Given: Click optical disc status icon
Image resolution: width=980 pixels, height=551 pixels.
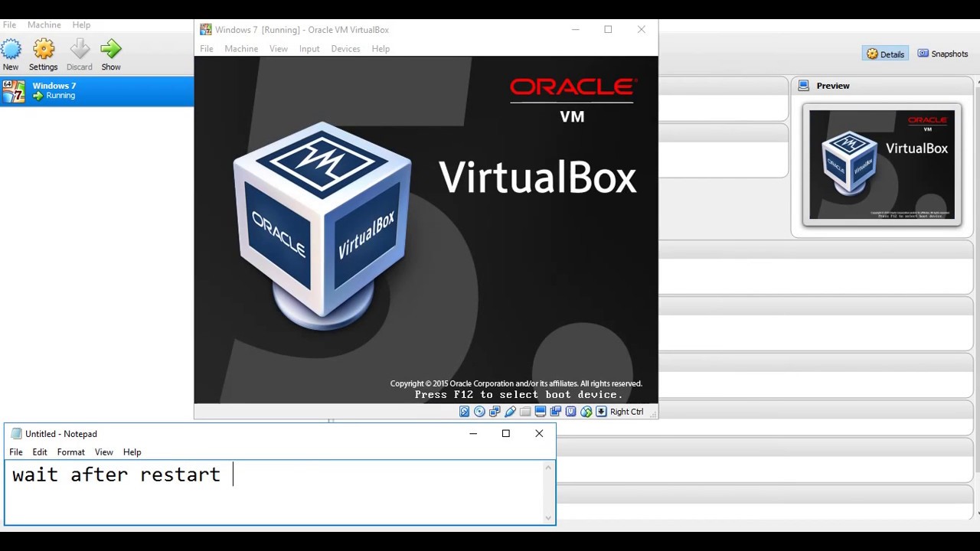Looking at the screenshot, I should 479,412.
